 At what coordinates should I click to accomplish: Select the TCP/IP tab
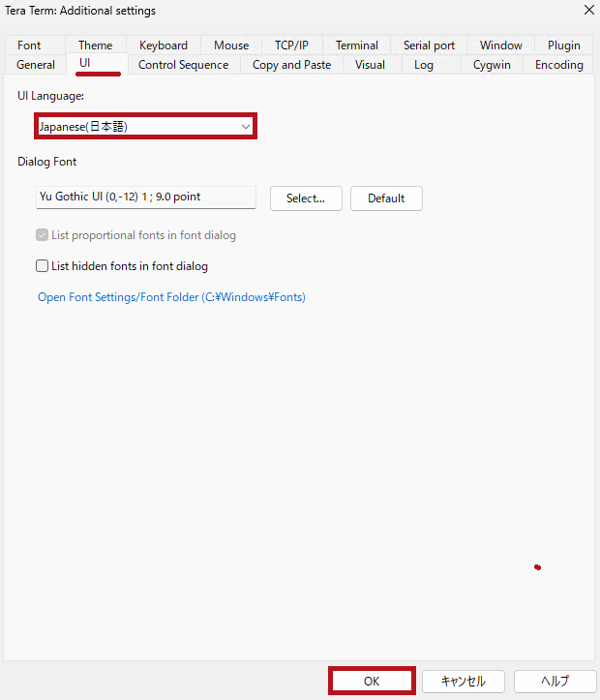pyautogui.click(x=291, y=46)
